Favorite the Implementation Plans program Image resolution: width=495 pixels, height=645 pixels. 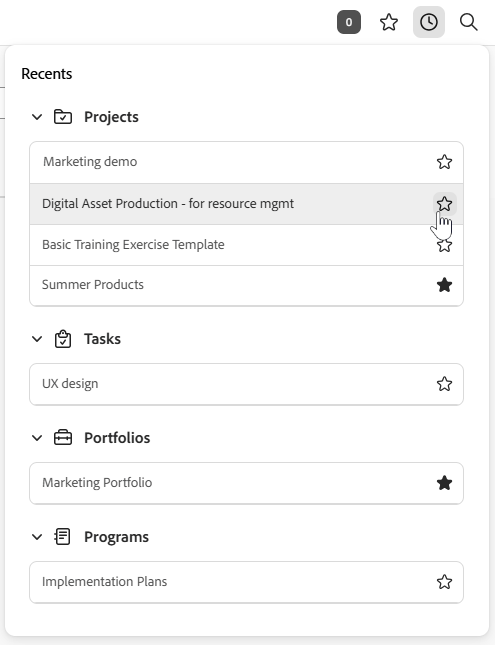(444, 582)
